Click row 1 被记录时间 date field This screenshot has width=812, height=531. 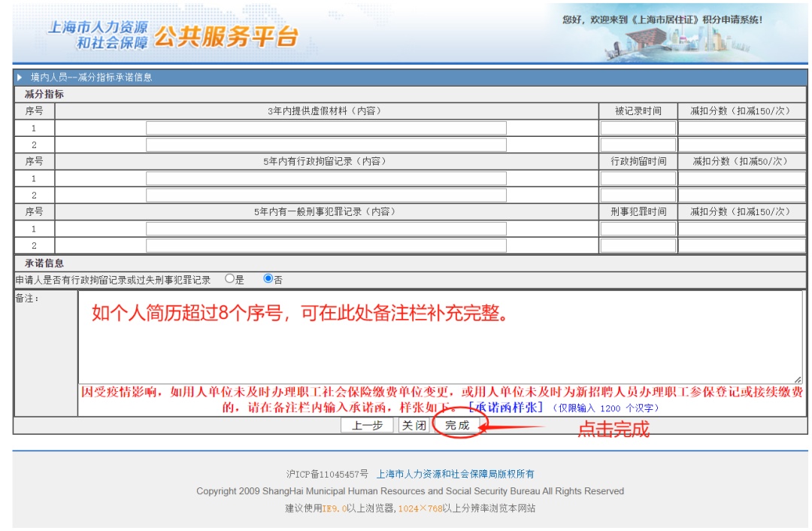(638, 128)
